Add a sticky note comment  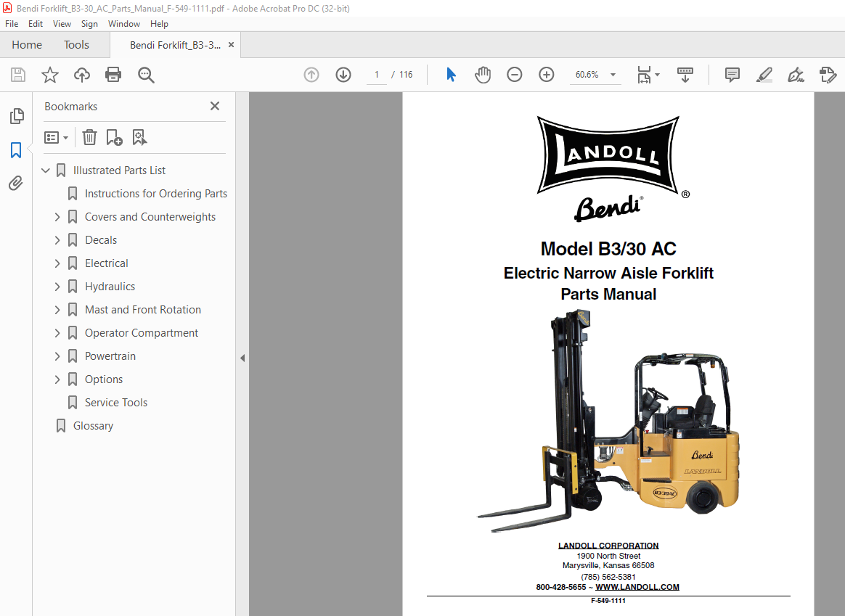(x=732, y=74)
